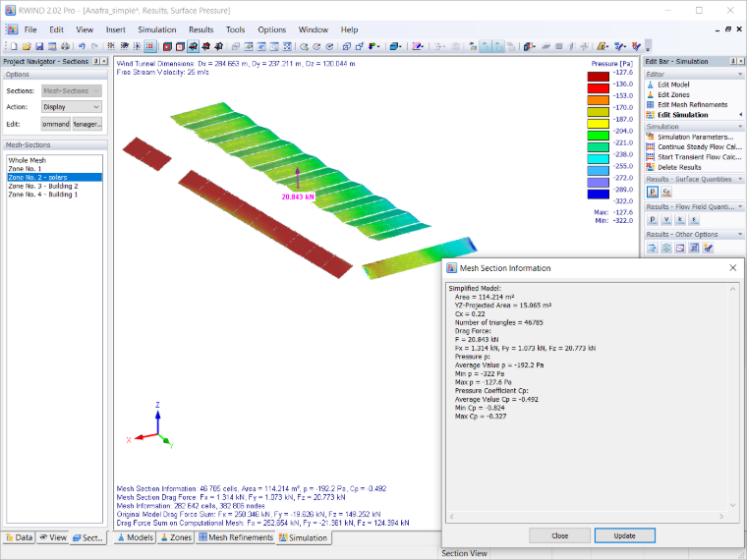Toggle the Flow Field pressure p icon
747x560 pixels.
pyautogui.click(x=653, y=219)
